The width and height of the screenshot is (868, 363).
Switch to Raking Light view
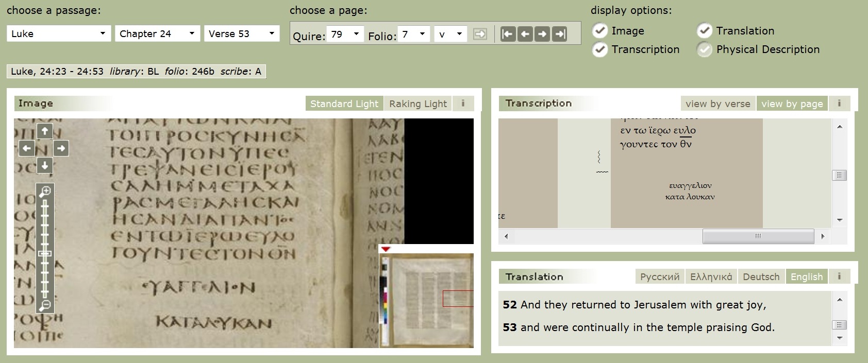[x=418, y=103]
